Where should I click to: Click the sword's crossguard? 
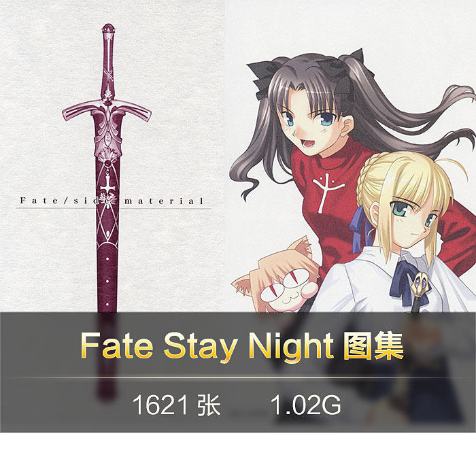point(107,111)
